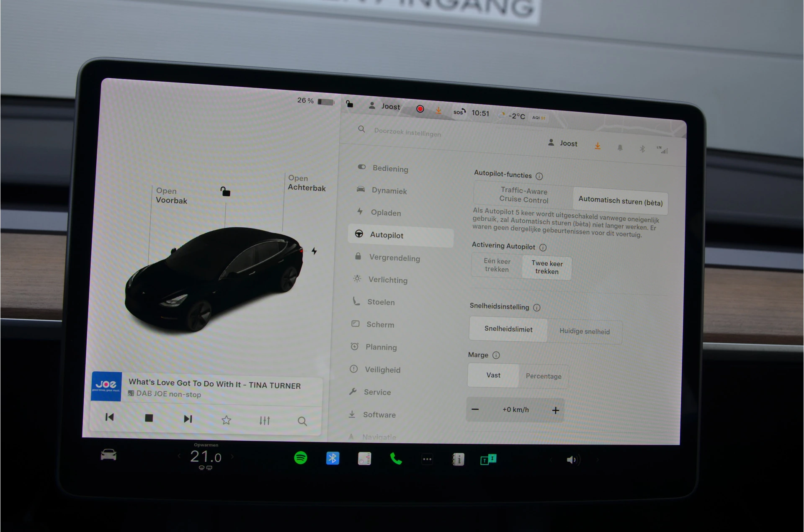
Task: Open the ellipsis menu for more apps
Action: [427, 459]
